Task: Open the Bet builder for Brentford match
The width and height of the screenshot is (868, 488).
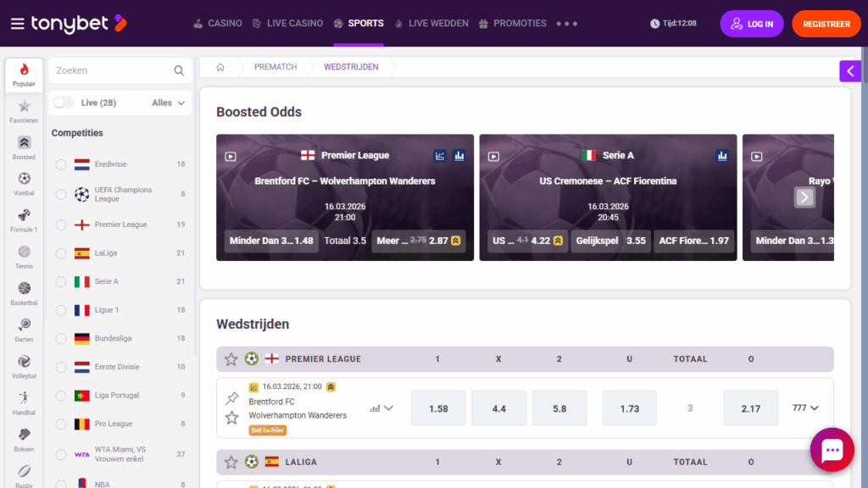Action: coord(267,430)
